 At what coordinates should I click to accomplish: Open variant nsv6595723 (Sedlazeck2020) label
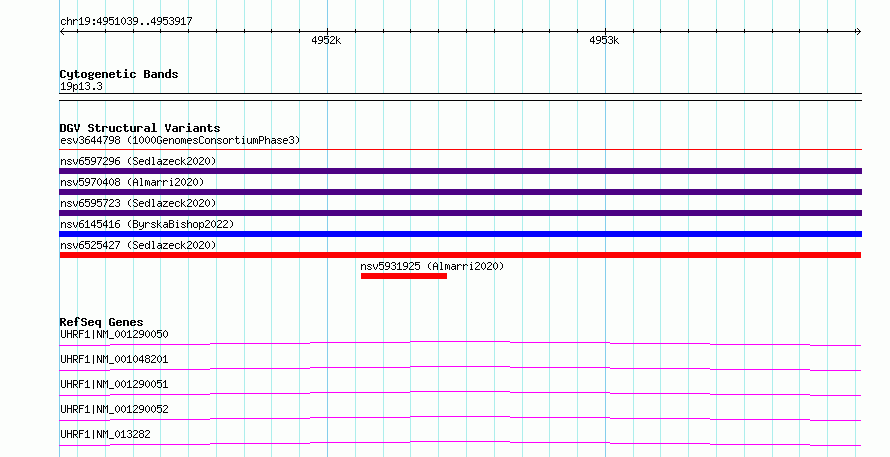point(138,203)
